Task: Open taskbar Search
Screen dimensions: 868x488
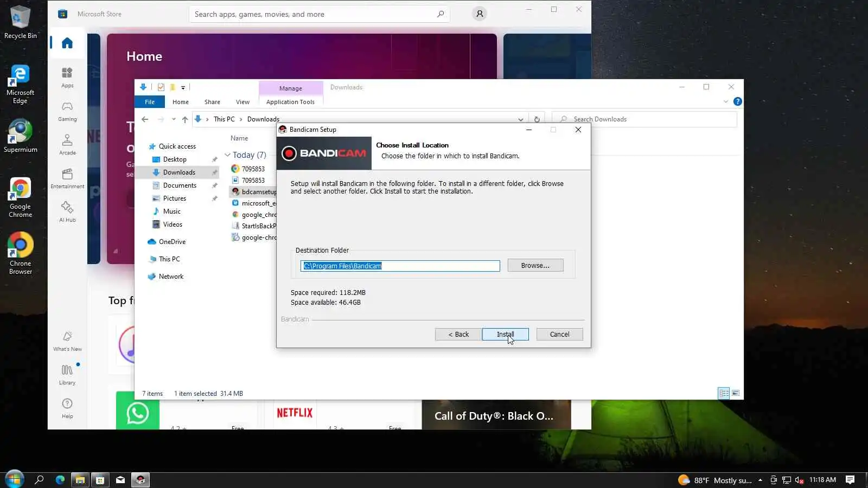Action: tap(39, 479)
